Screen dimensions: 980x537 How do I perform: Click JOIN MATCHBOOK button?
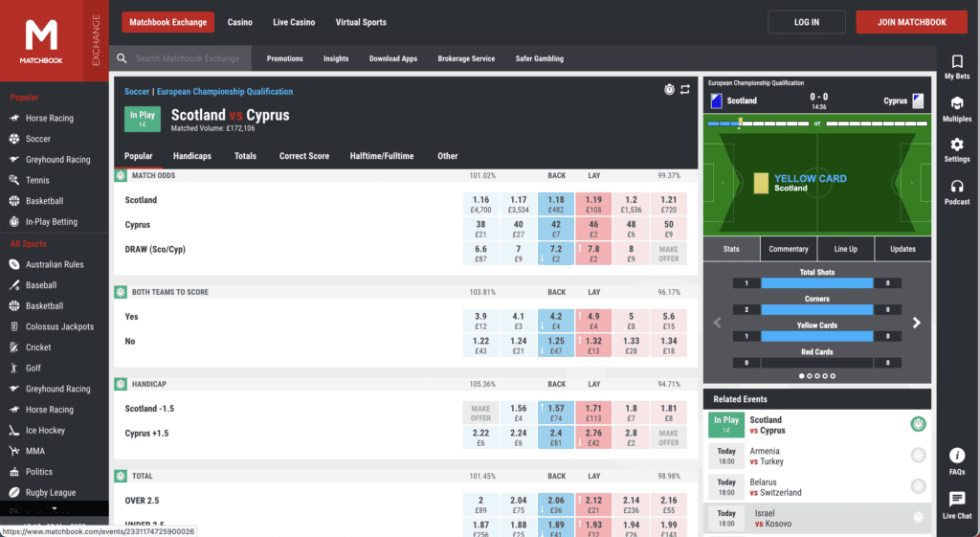click(x=911, y=22)
